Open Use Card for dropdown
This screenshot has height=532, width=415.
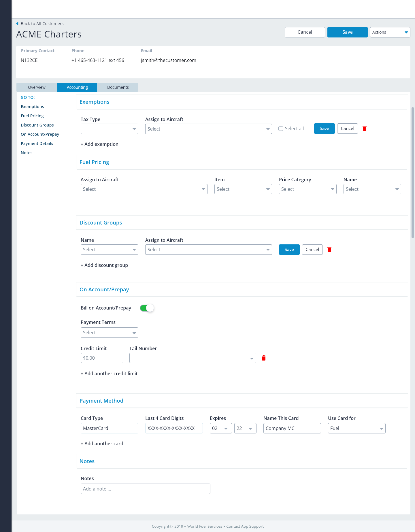coord(356,428)
